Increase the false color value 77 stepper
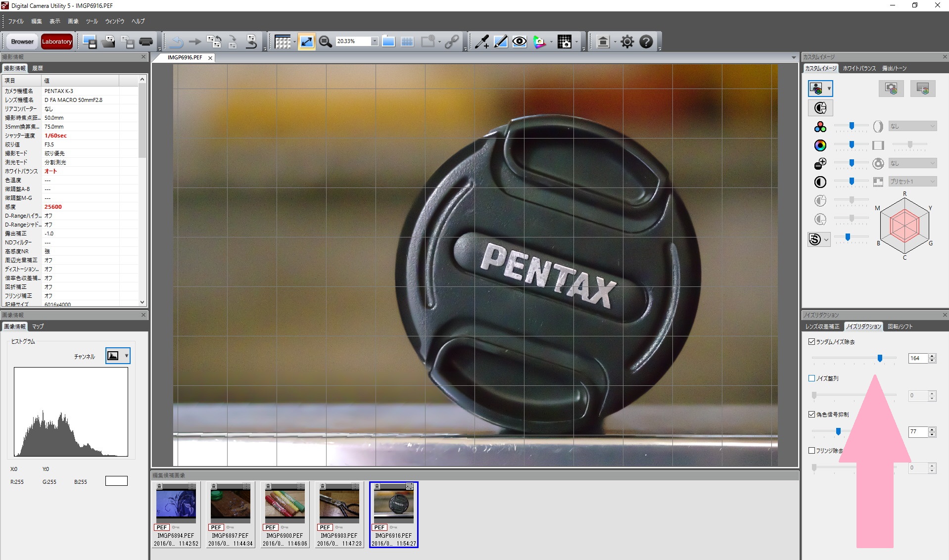949x560 pixels. point(932,429)
